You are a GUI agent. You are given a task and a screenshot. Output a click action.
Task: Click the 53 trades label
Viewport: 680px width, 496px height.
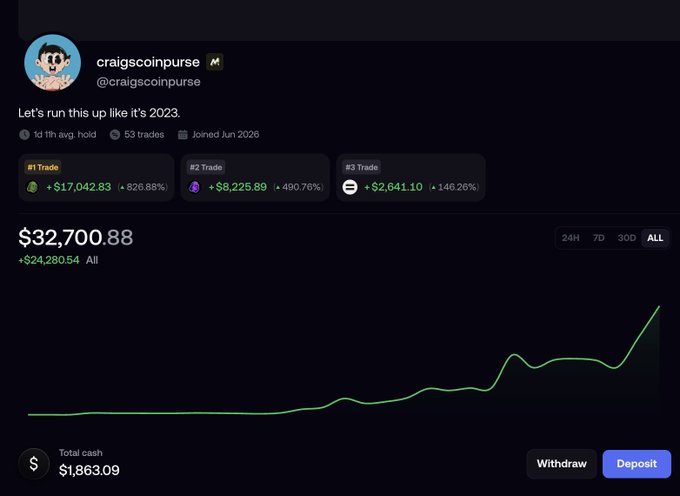(144, 134)
